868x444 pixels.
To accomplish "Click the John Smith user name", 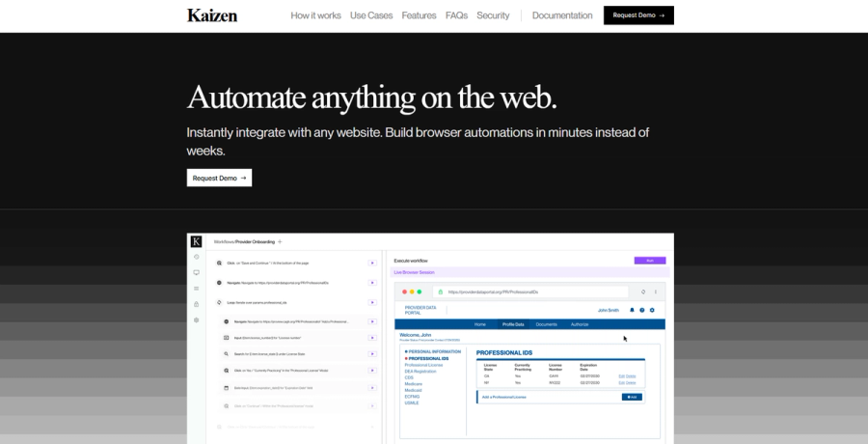I will (x=609, y=310).
